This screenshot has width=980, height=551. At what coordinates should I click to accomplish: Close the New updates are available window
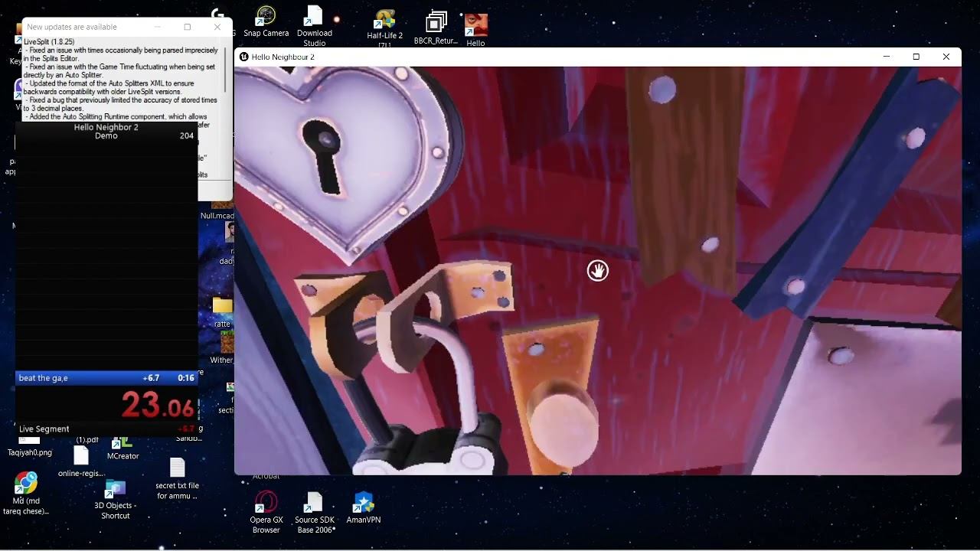pos(217,27)
